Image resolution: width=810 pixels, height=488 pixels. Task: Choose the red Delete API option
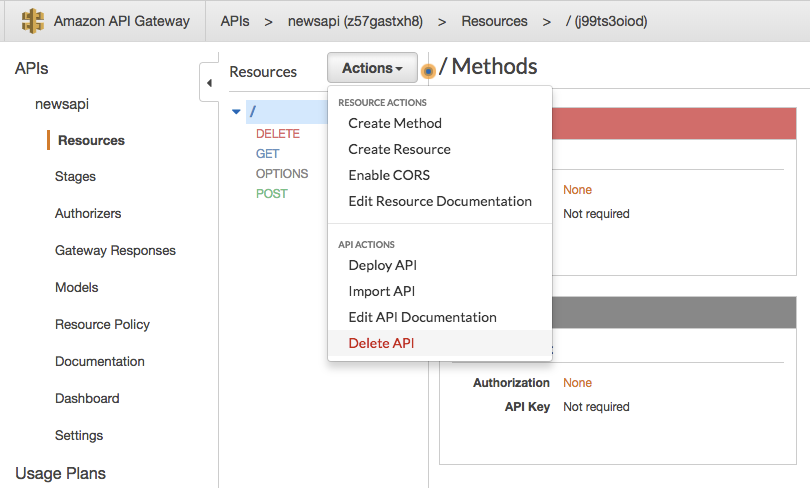[x=381, y=343]
